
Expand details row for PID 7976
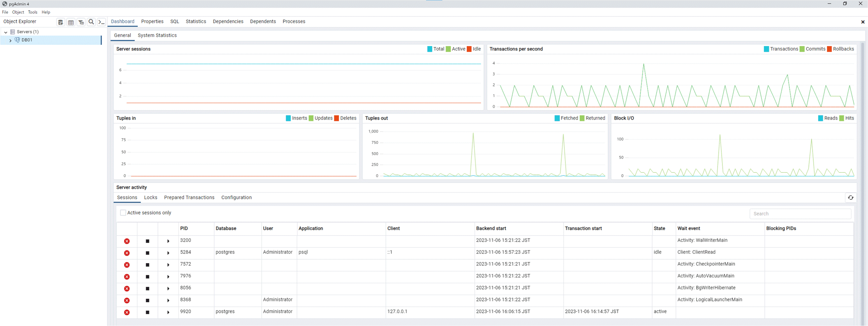click(168, 277)
